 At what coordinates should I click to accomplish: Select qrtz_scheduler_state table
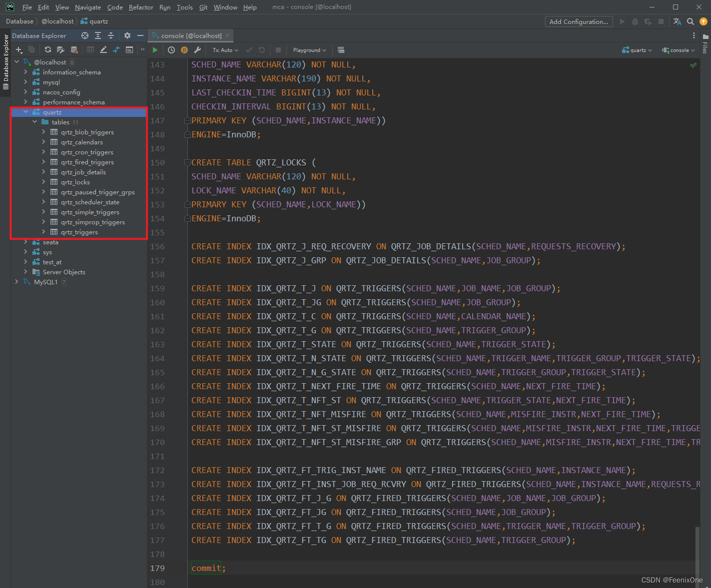(90, 202)
